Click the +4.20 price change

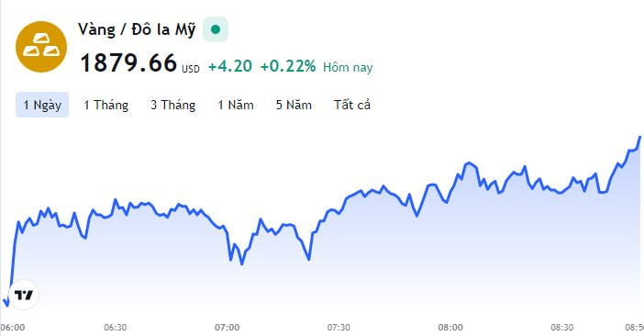click(x=230, y=66)
